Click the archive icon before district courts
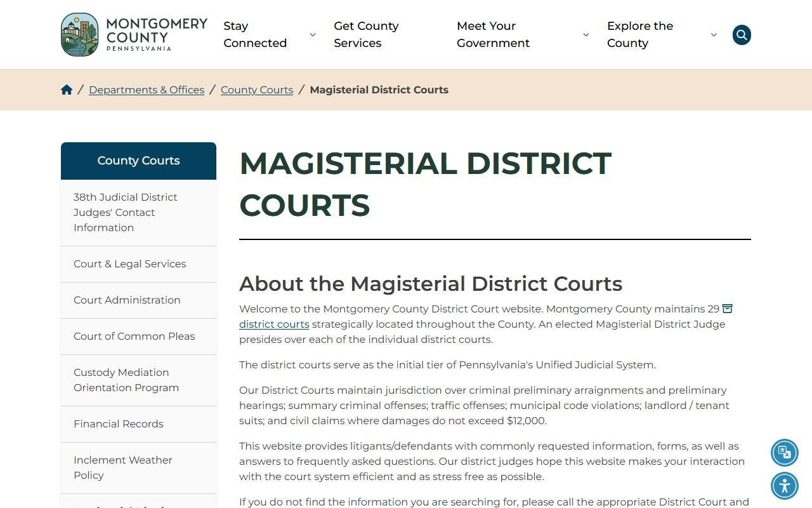This screenshot has height=508, width=812. coord(728,309)
